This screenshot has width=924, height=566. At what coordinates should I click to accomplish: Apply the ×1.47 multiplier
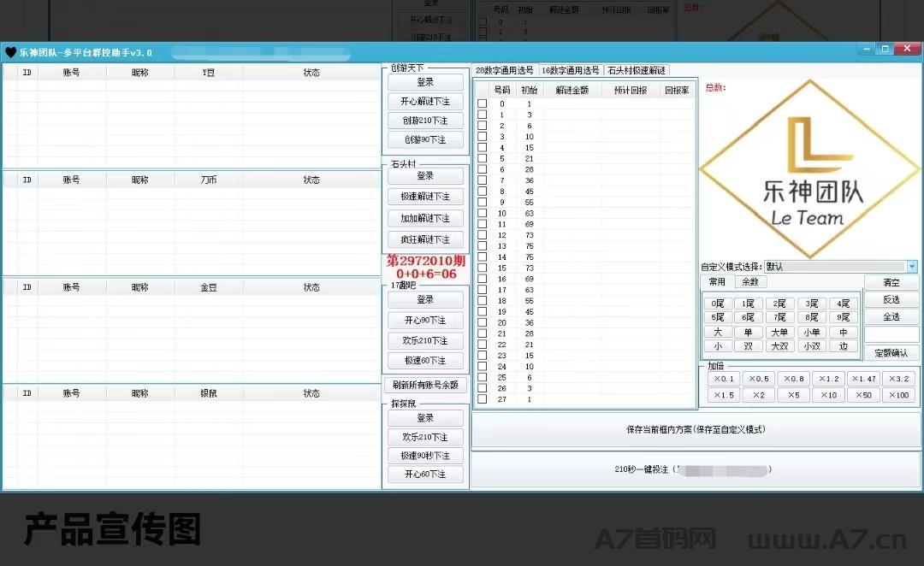(x=864, y=379)
